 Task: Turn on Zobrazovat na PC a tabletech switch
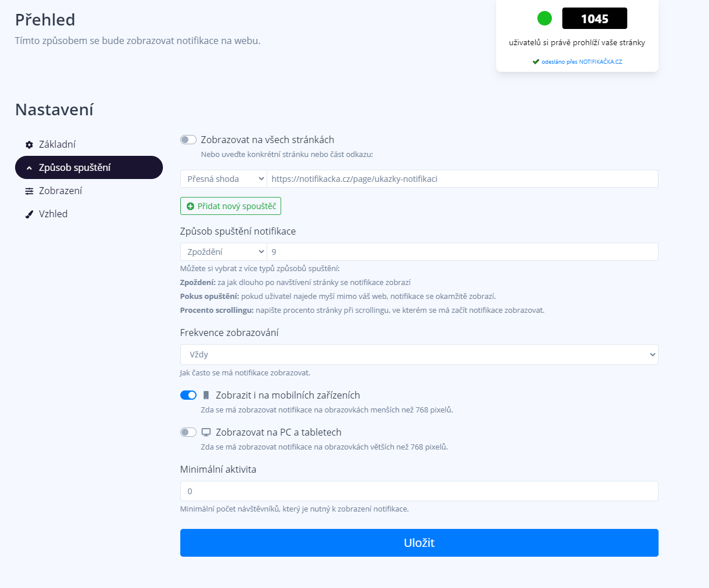[188, 432]
